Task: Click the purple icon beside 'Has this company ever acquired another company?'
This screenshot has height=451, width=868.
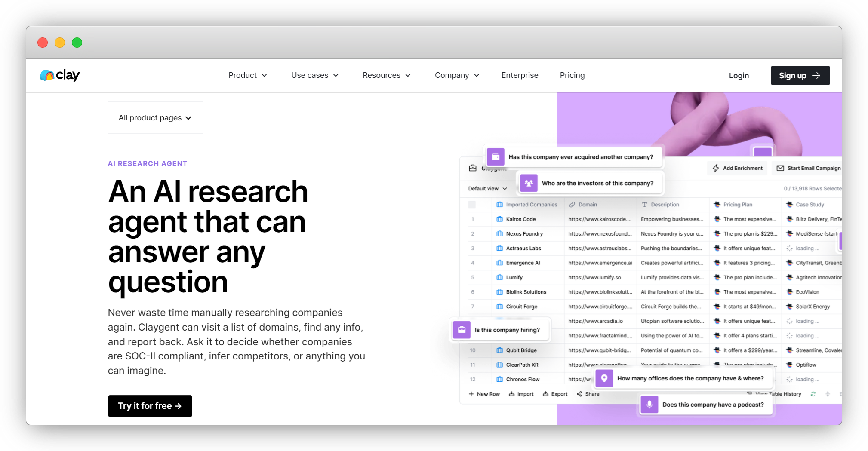Action: [x=496, y=157]
